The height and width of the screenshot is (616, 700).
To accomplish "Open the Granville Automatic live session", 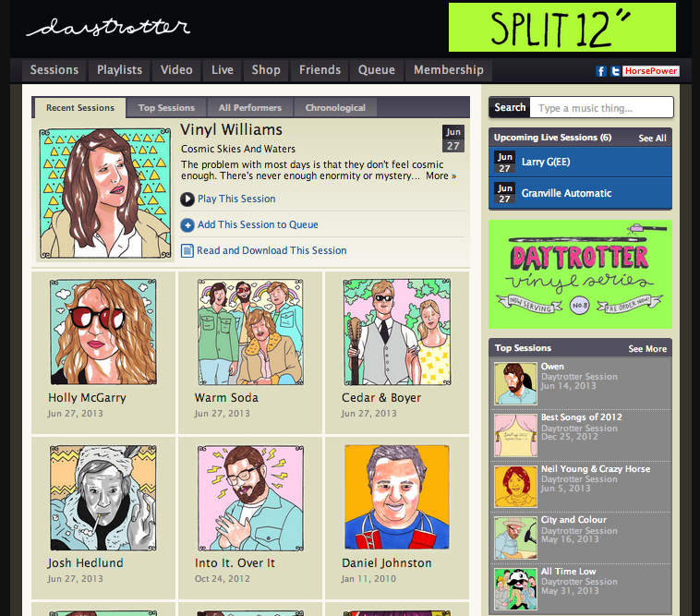I will (x=580, y=193).
